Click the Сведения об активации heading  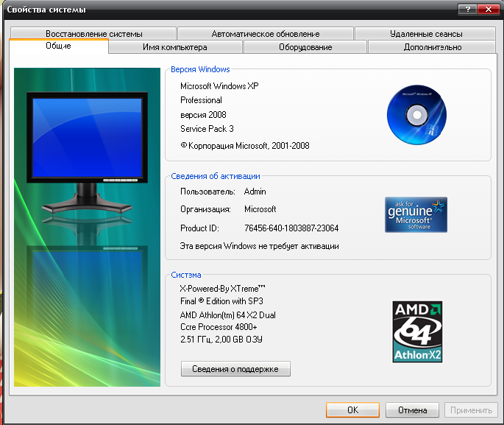(x=216, y=176)
